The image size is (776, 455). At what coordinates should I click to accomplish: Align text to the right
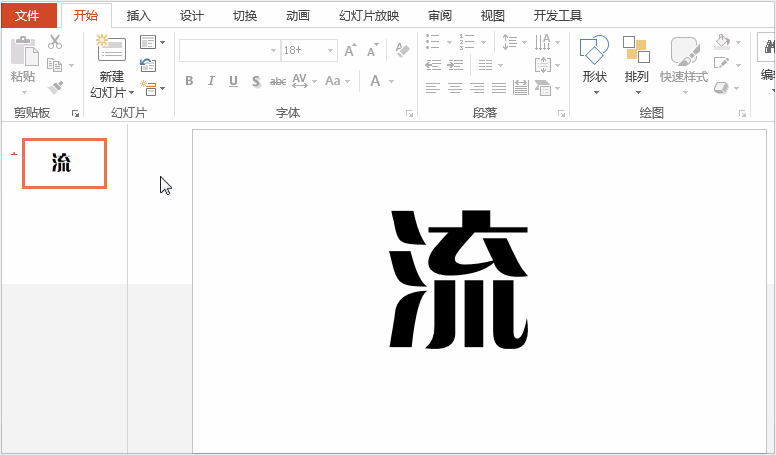pyautogui.click(x=477, y=88)
